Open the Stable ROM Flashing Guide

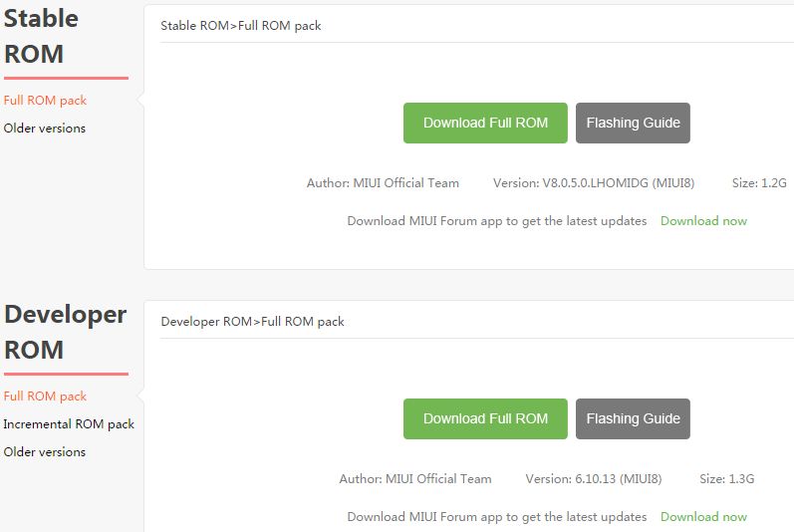(x=633, y=124)
